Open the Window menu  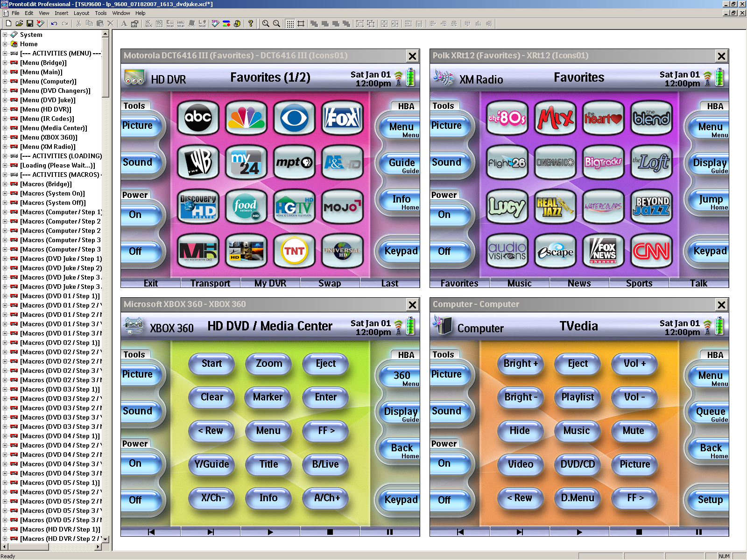(x=121, y=13)
